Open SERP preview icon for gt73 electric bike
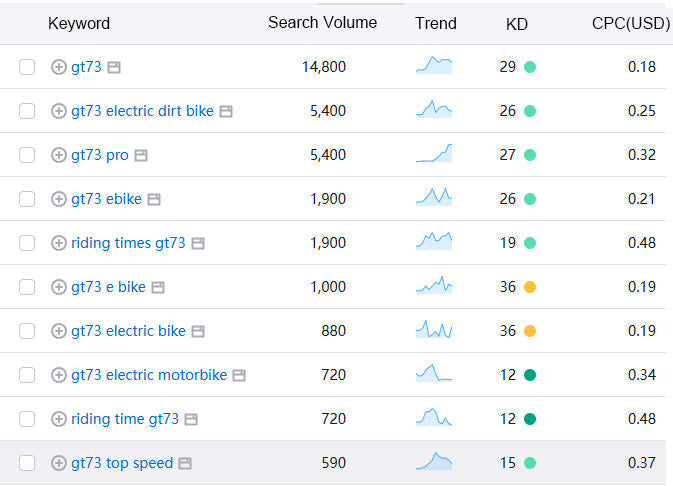 click(197, 331)
